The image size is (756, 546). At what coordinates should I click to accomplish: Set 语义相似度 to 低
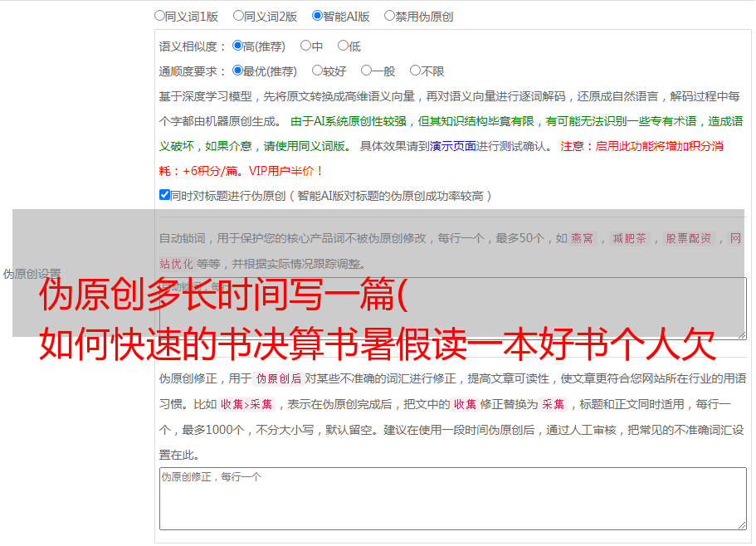click(x=343, y=46)
